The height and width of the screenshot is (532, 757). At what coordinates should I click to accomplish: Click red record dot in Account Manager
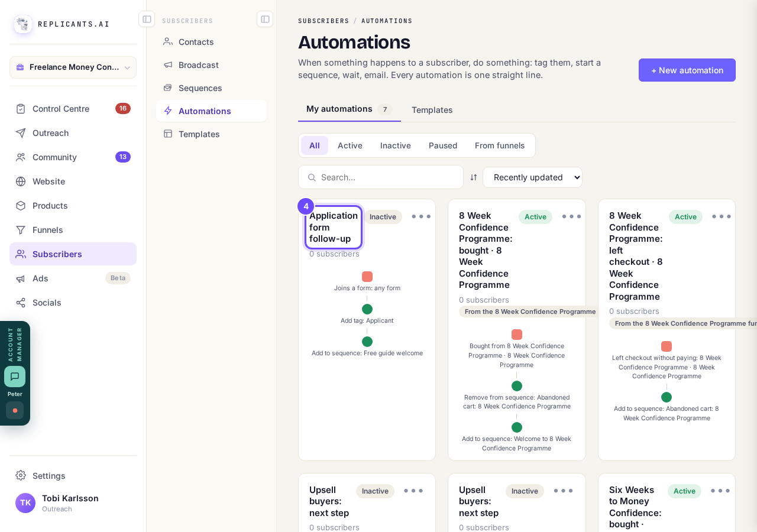coord(15,410)
